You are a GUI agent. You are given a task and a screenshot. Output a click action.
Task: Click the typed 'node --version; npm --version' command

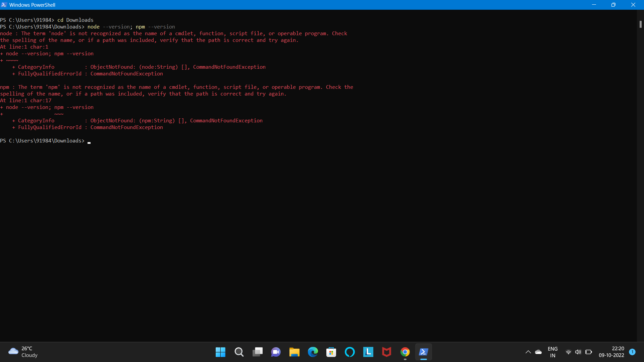[131, 27]
